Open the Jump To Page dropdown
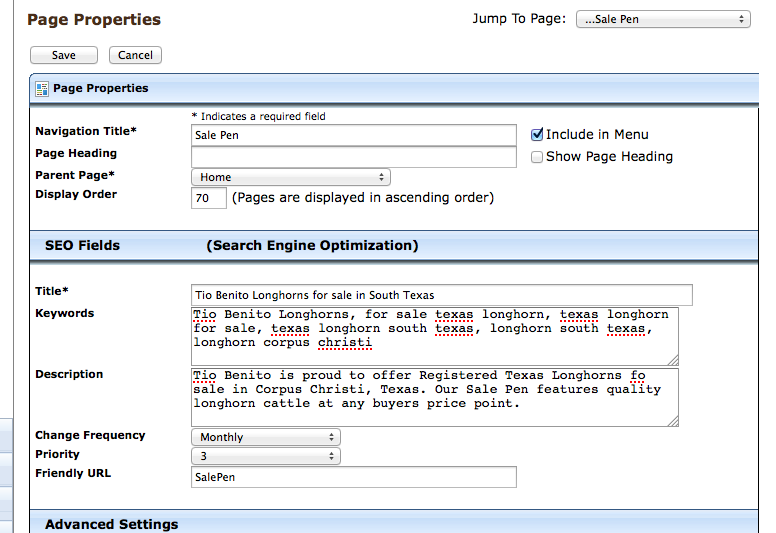 [x=663, y=19]
